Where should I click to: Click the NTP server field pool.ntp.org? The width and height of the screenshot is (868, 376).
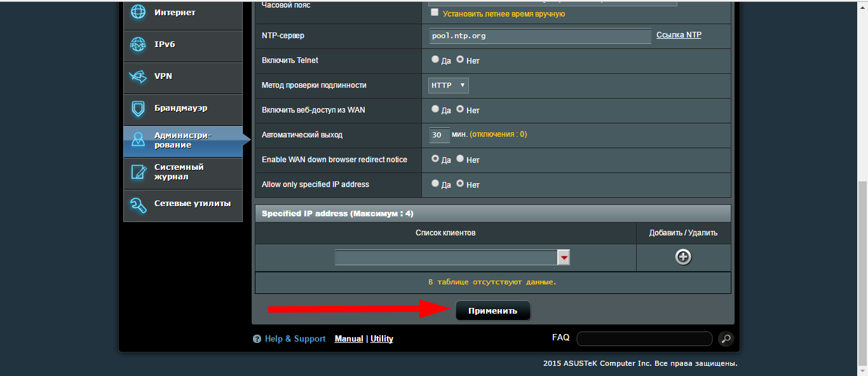540,36
